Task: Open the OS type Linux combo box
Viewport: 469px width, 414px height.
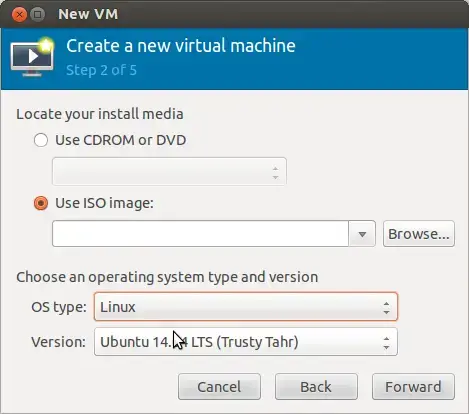Action: (246, 307)
